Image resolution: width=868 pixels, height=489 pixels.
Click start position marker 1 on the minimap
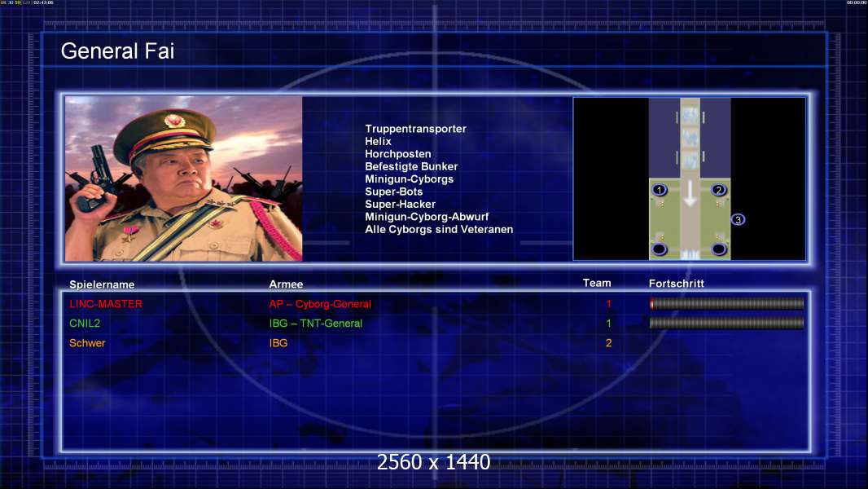coord(660,190)
